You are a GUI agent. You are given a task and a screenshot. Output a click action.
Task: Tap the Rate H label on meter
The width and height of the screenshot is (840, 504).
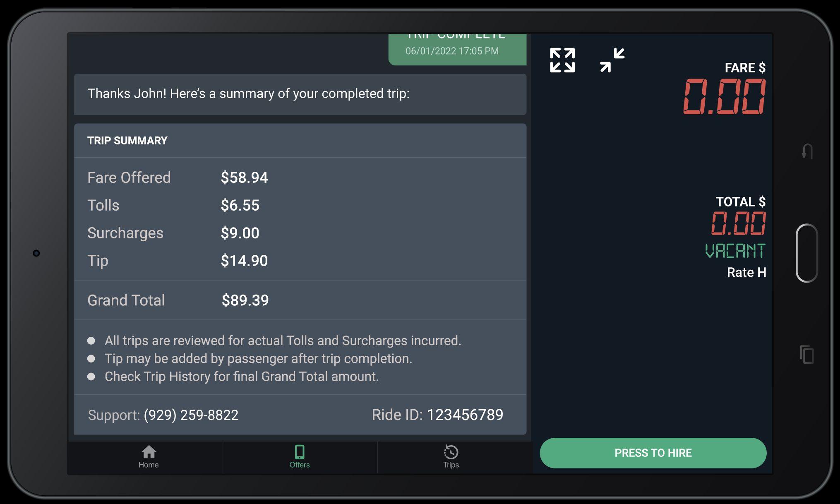tap(746, 272)
